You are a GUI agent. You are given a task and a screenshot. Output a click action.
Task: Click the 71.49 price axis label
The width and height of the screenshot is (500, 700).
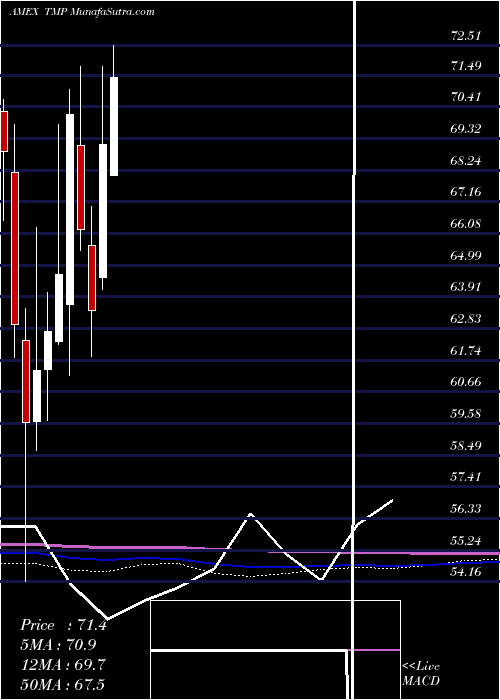tap(467, 66)
